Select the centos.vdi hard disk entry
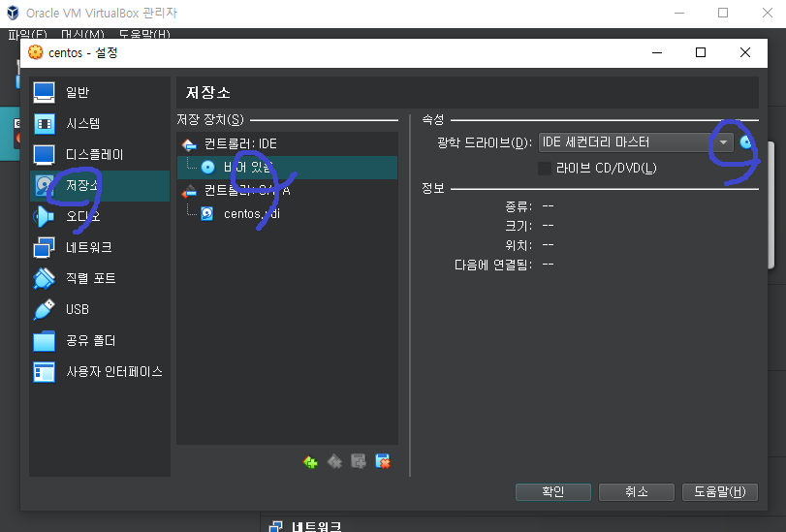The image size is (786, 532). pyautogui.click(x=287, y=214)
